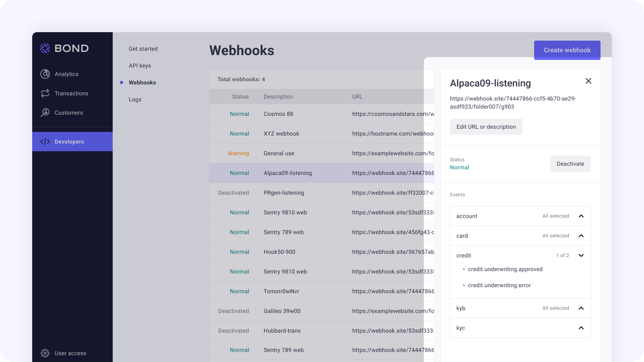
Task: Toggle the kyc events group chevron
Action: pos(581,328)
